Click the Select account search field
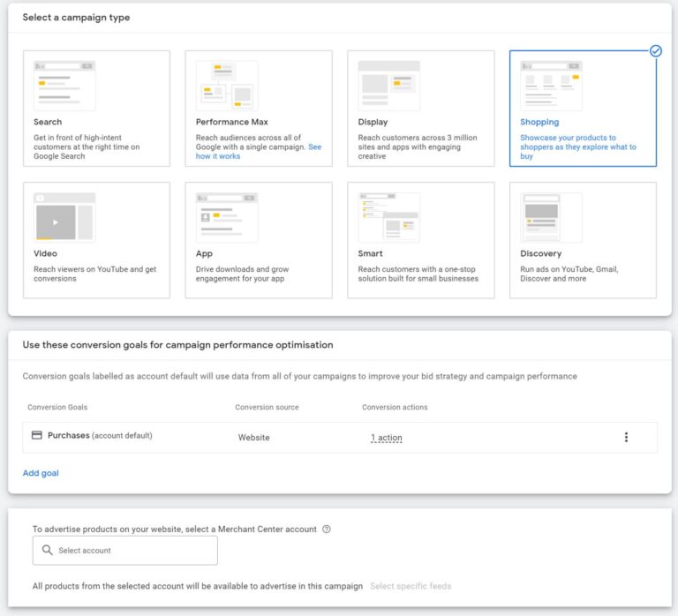This screenshot has height=616, width=678. coord(125,551)
